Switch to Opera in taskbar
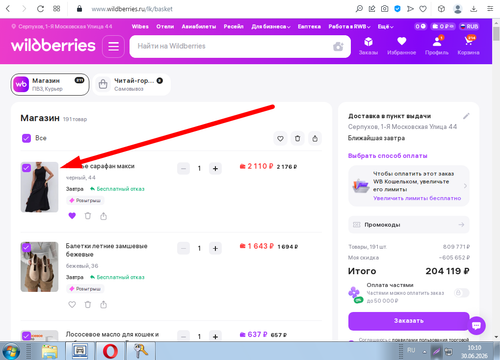Image resolution: width=500 pixels, height=360 pixels. (x=110, y=351)
